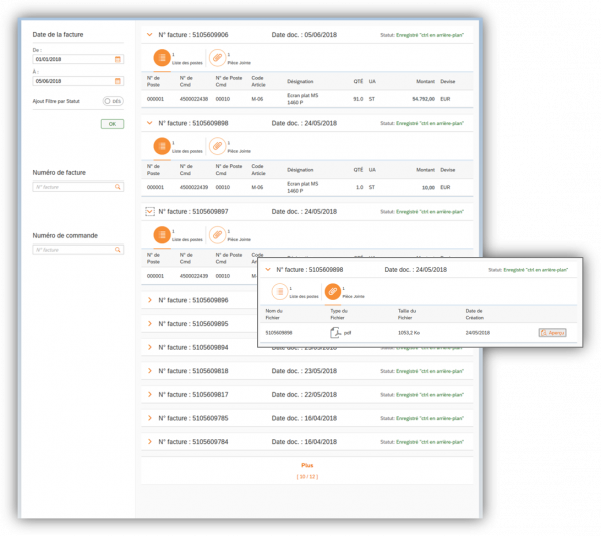The width and height of the screenshot is (601, 536).
Task: Expand invoice 5105609784 panel
Action: [150, 442]
